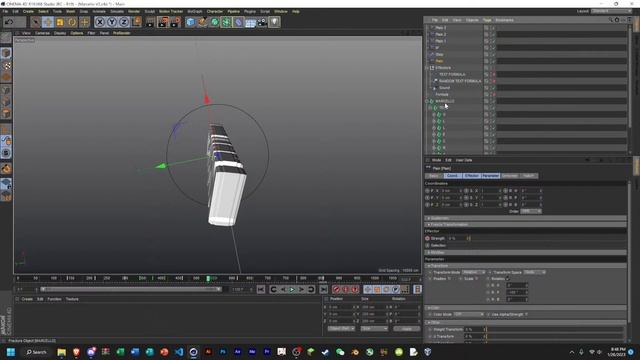Screen dimensions: 640x360
Task: Add a Cube primitive object
Action: pos(191,22)
